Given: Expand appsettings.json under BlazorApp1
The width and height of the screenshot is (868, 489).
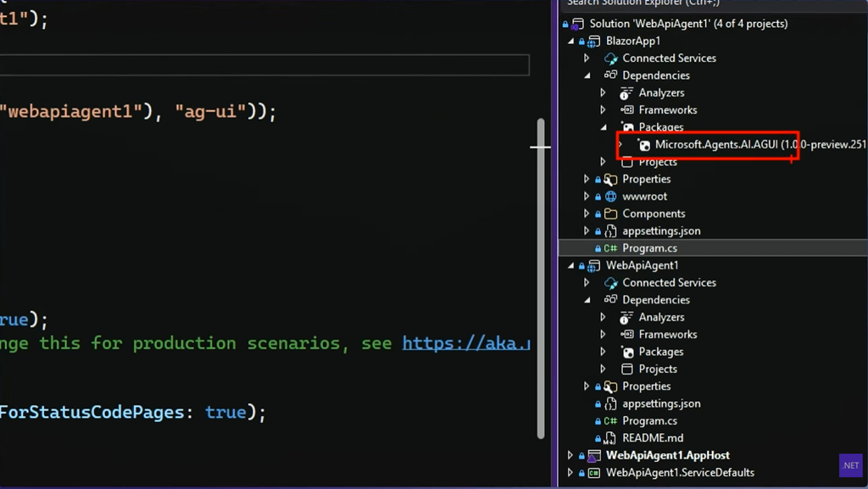Looking at the screenshot, I should coord(587,231).
